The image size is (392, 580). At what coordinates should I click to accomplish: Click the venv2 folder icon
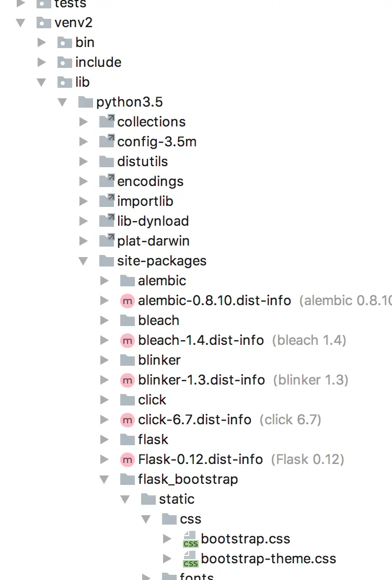click(x=44, y=22)
